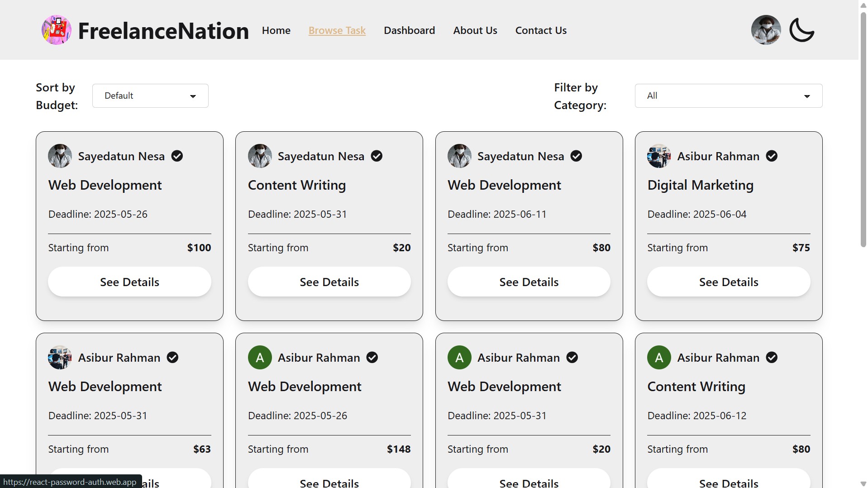The image size is (868, 488).
Task: Click the page vertical scrollbar thumb
Action: [x=863, y=129]
